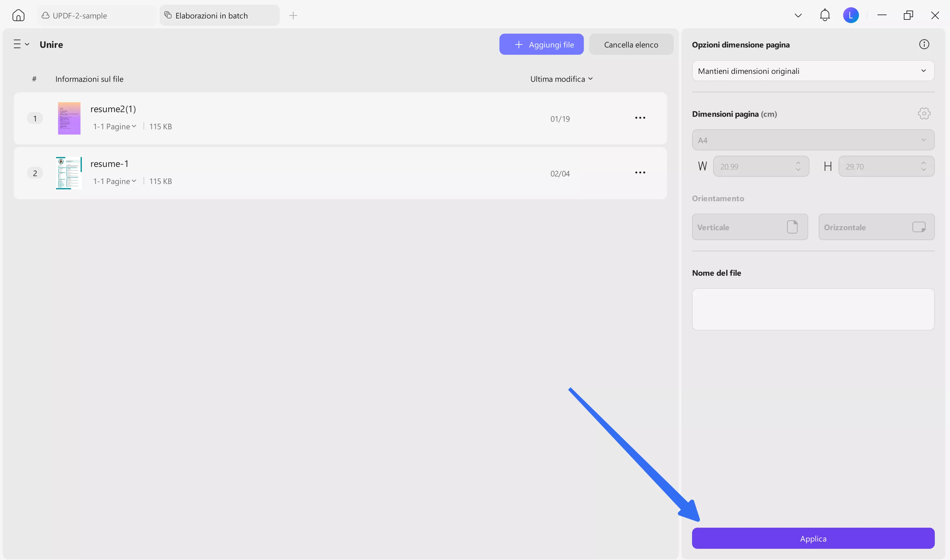Click the Nome del file input field
Image resolution: width=950 pixels, height=560 pixels.
tap(813, 309)
